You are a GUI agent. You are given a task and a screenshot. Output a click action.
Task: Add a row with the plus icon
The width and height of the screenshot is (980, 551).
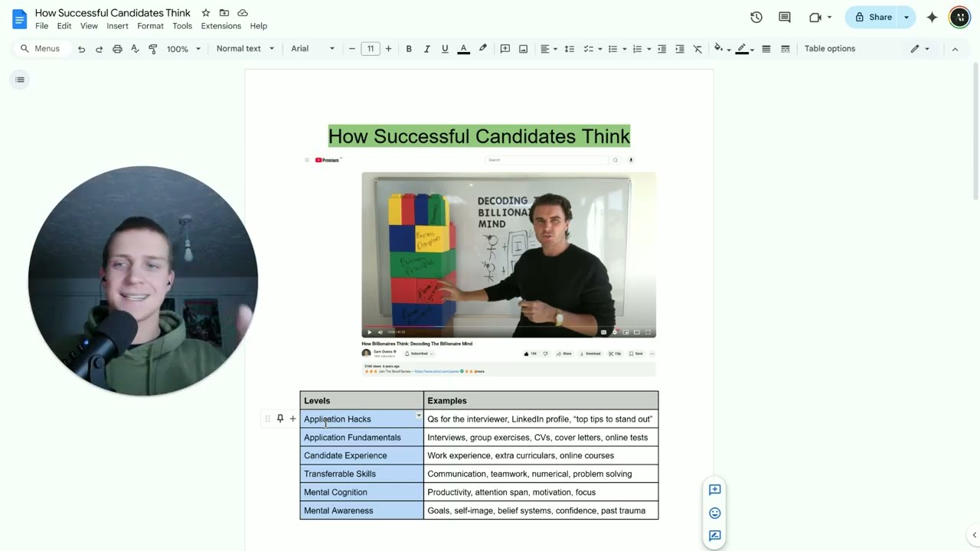point(292,419)
